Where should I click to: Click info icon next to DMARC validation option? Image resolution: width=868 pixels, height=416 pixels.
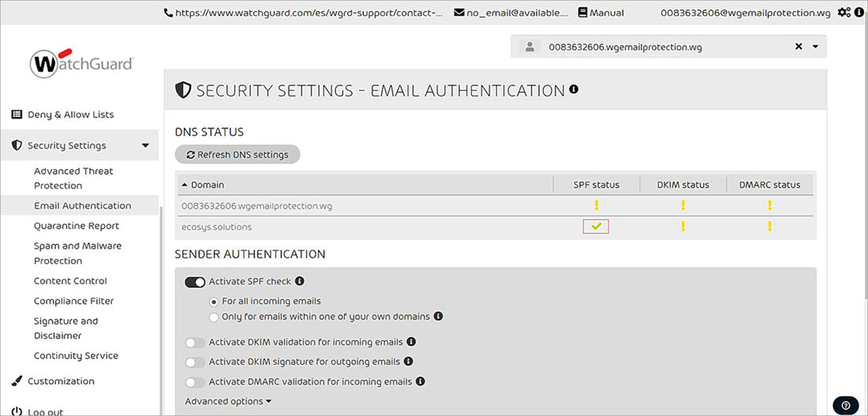pyautogui.click(x=421, y=381)
